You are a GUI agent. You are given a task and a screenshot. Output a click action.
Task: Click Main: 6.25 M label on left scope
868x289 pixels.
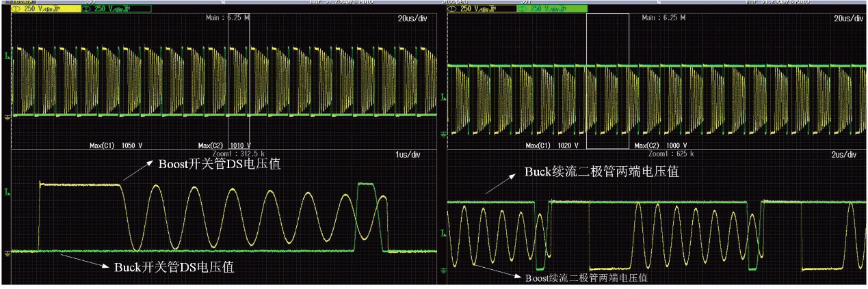226,18
